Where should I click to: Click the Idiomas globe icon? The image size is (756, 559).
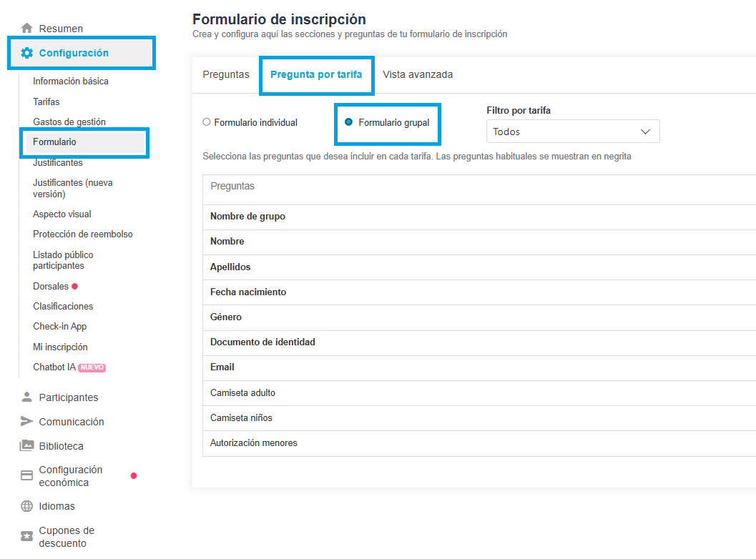(x=27, y=506)
